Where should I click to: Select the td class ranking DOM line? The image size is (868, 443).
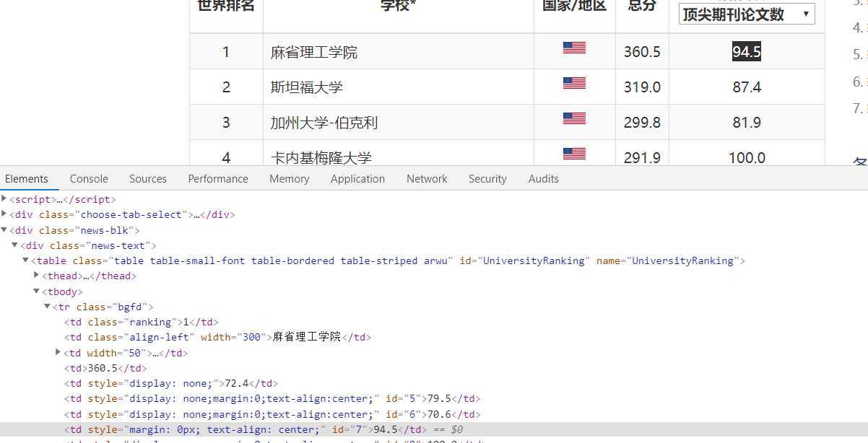(142, 322)
